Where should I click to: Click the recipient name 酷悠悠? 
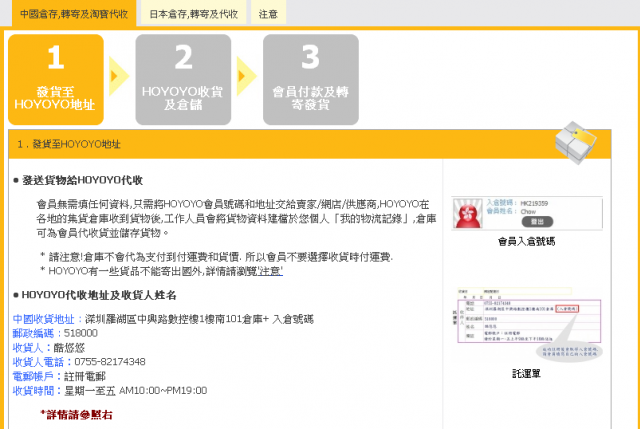tap(69, 348)
